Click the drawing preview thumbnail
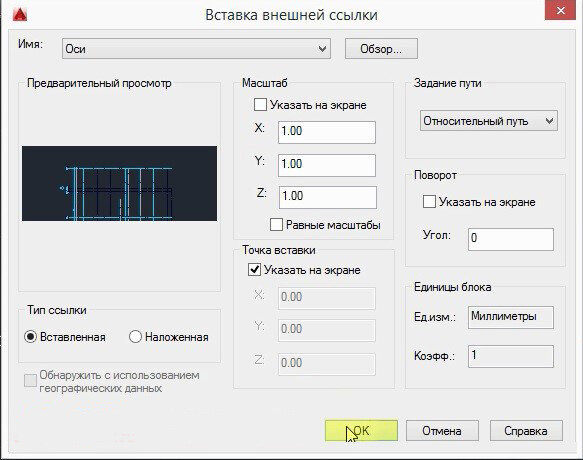583x460 pixels. [x=119, y=183]
